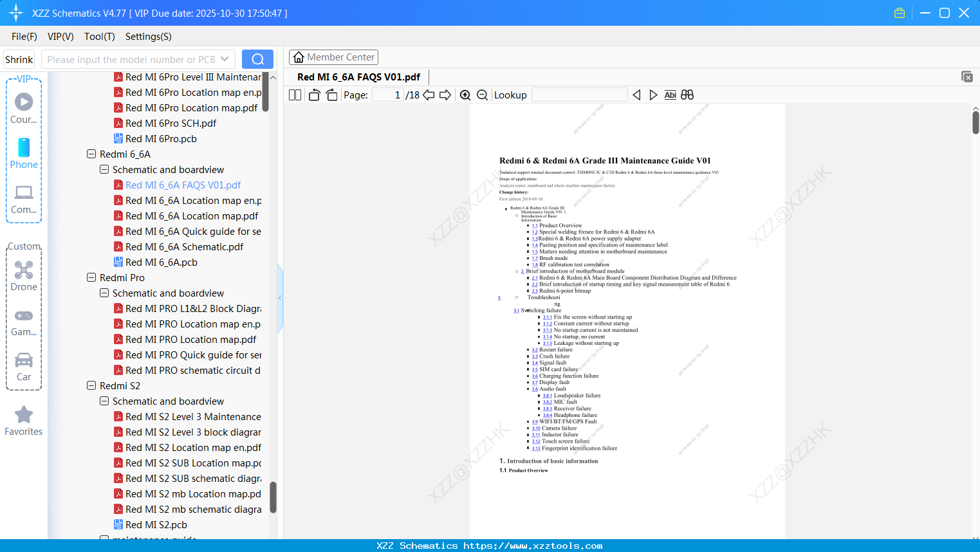This screenshot has width=980, height=552.
Task: Open the Drone category
Action: (x=24, y=276)
